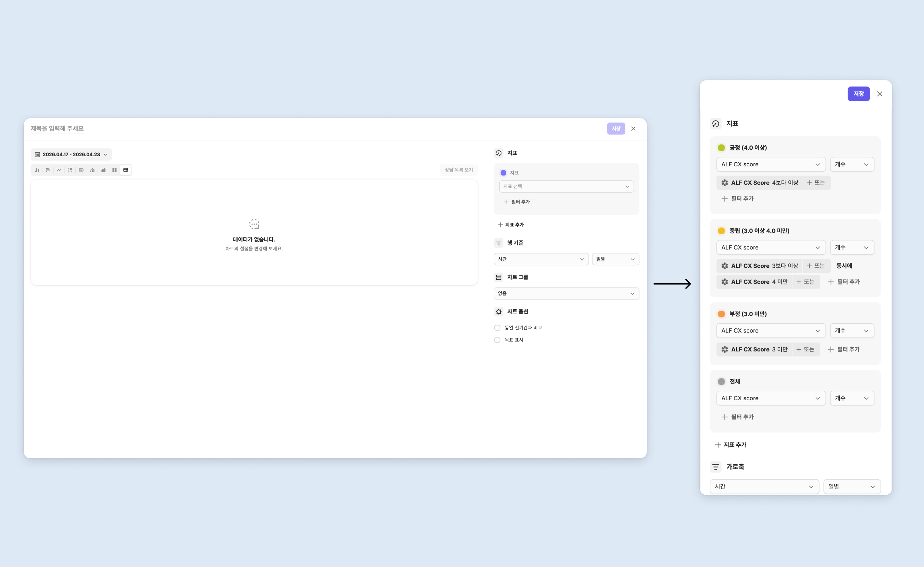Expand the 차트 그룹 없음 dropdown
This screenshot has height=567, width=924.
(566, 293)
